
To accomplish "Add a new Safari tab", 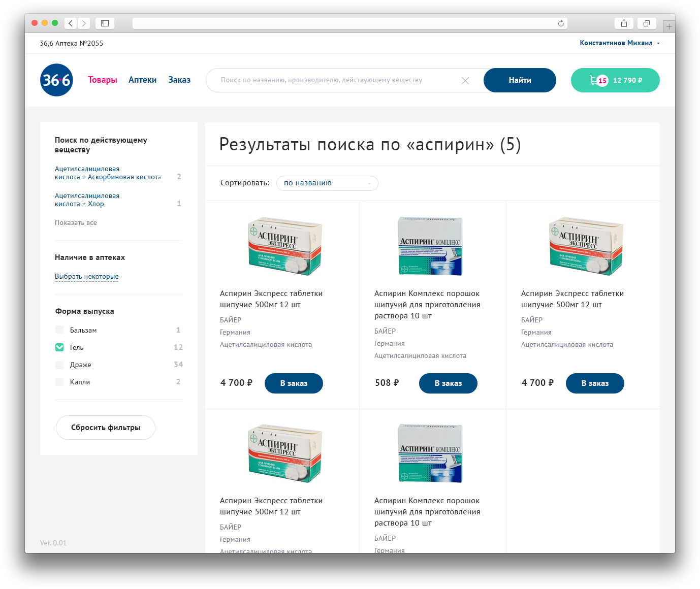I will pos(669,26).
